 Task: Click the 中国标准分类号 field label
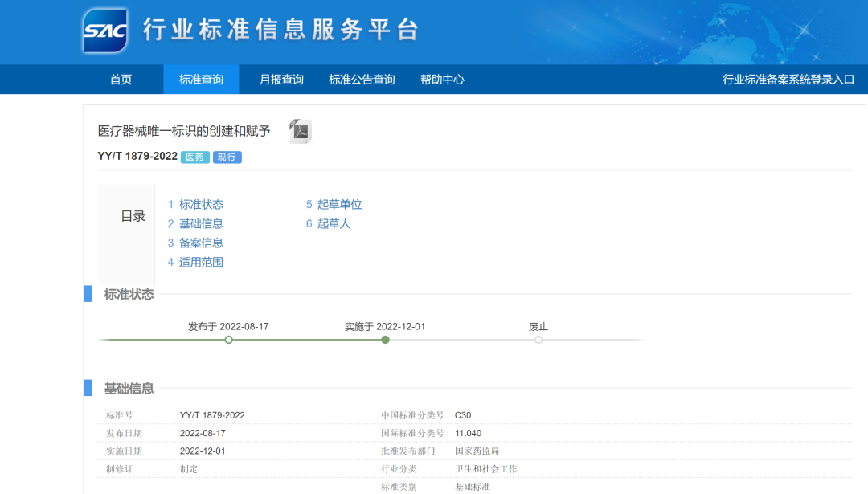[412, 415]
